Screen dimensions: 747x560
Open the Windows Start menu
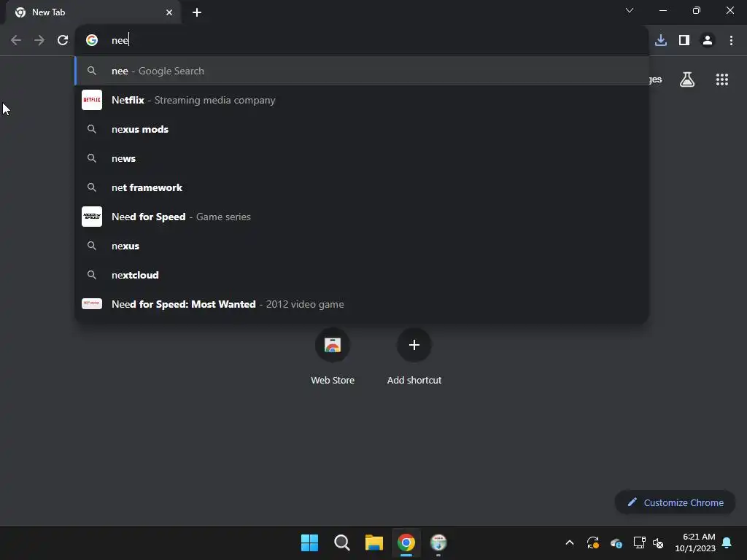(309, 542)
